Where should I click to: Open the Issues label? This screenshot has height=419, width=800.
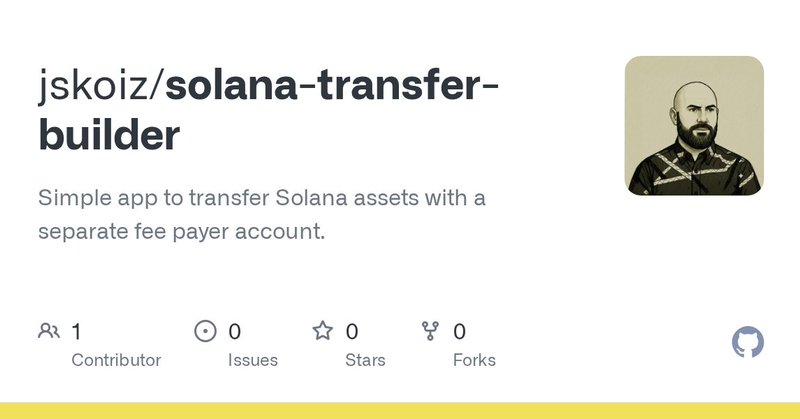[x=253, y=360]
